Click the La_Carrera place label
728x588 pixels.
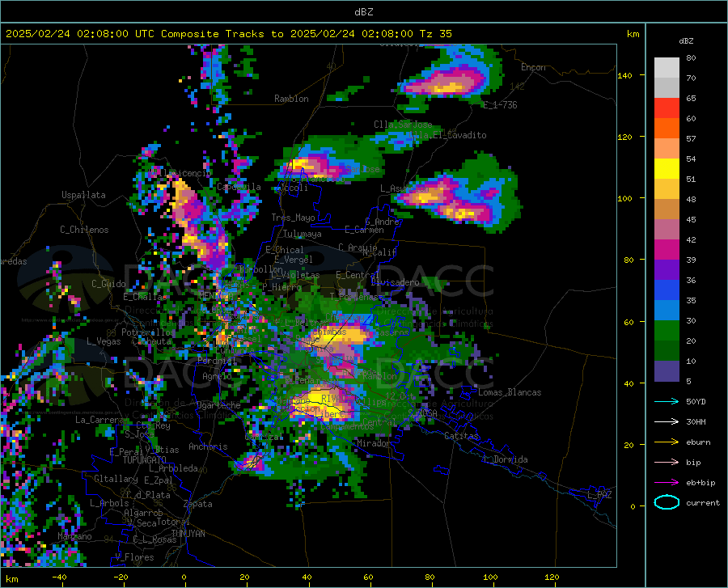tap(99, 420)
